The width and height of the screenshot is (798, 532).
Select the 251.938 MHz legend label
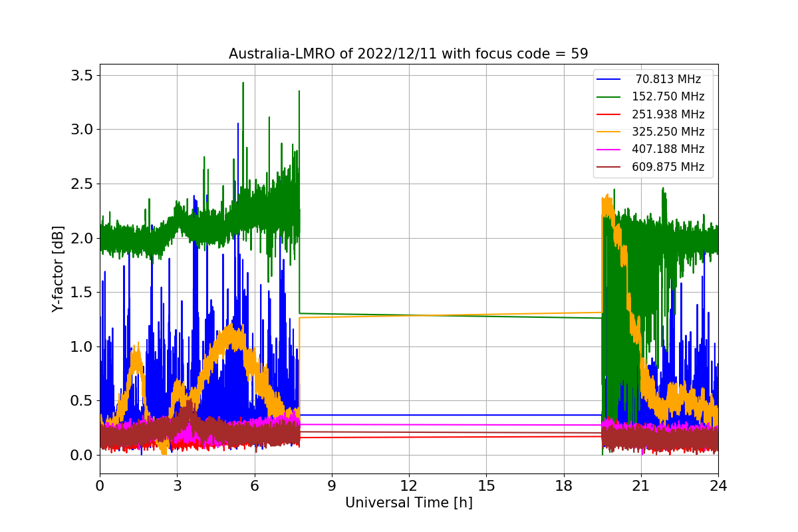668,114
